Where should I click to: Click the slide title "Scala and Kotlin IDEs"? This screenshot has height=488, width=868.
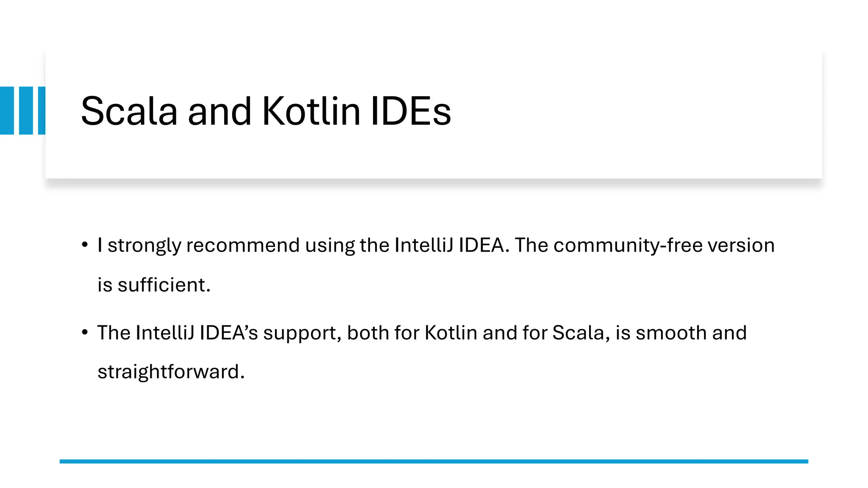click(x=266, y=111)
